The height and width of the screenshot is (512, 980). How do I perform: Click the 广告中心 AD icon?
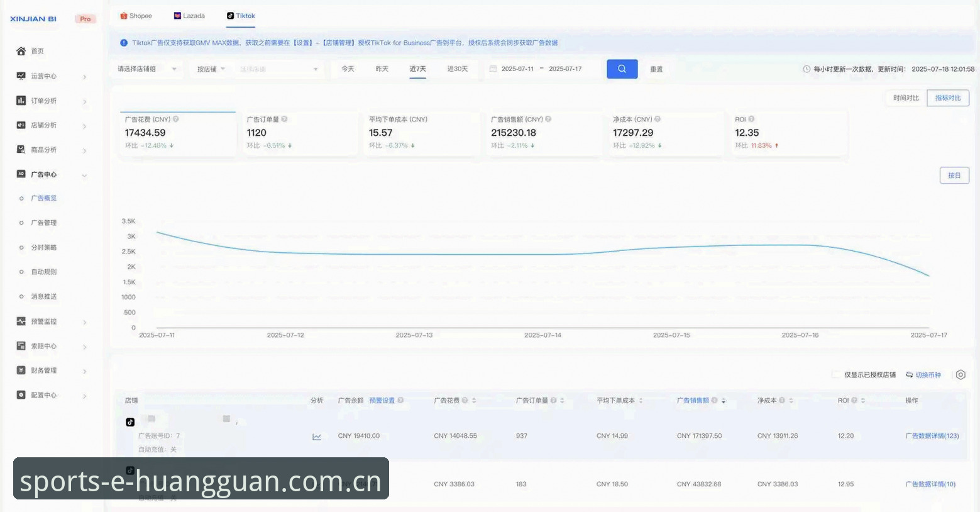pos(21,174)
